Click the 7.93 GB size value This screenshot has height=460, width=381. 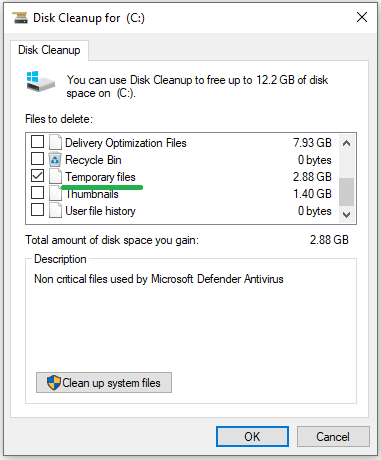click(x=312, y=143)
